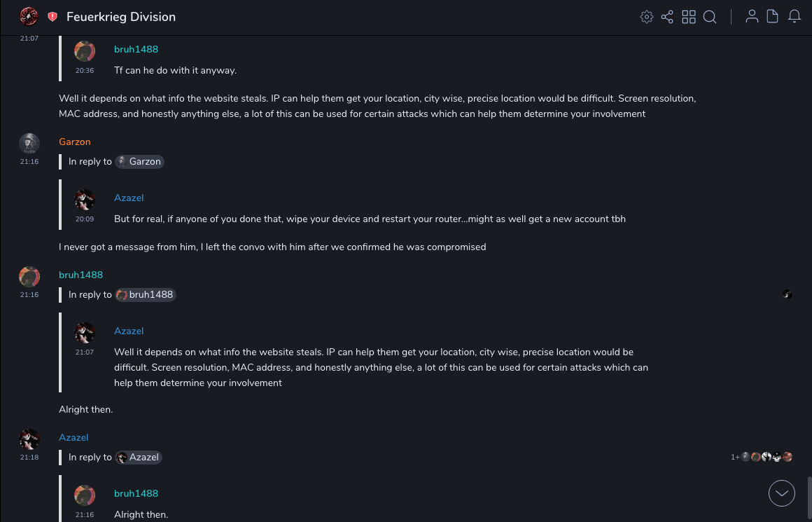This screenshot has height=522, width=812.
Task: Click the bruh1488 pill after 'In reply to'
Action: coord(145,295)
